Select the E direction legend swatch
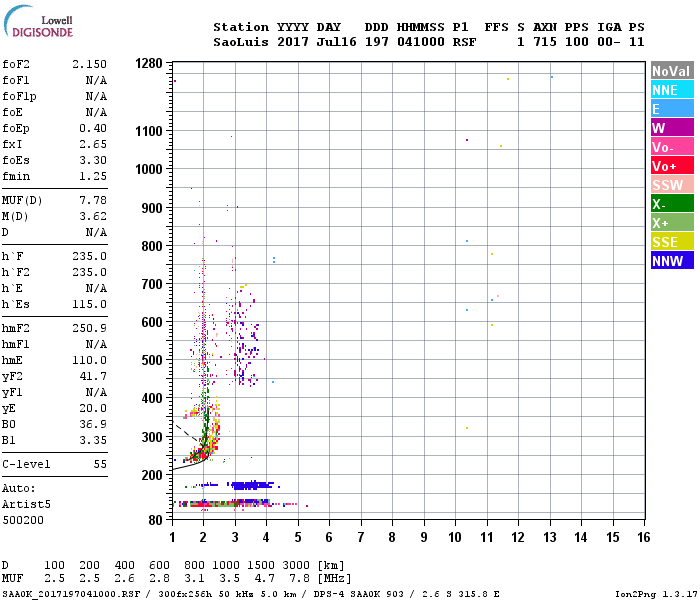This screenshot has height=600, width=700. (672, 108)
